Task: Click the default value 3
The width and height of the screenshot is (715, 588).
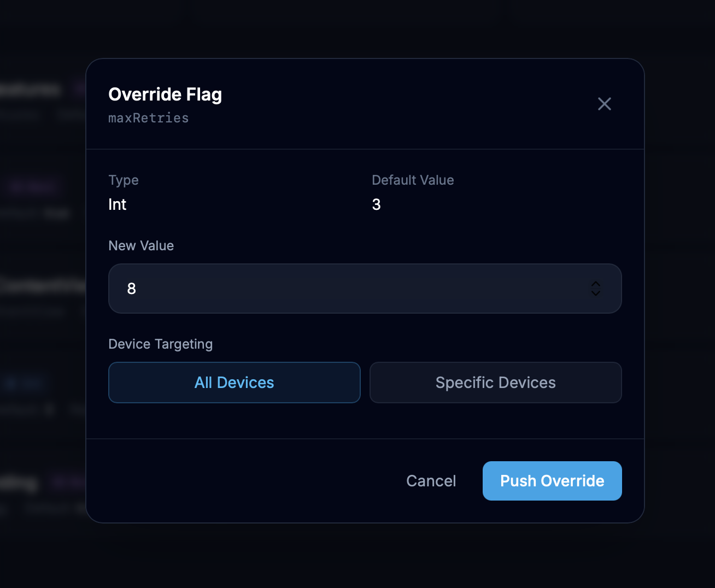Action: pos(376,204)
